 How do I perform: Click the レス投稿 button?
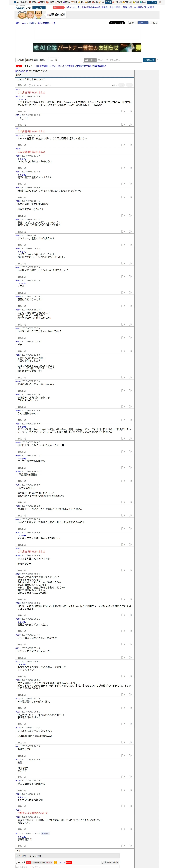click(x=20, y=60)
